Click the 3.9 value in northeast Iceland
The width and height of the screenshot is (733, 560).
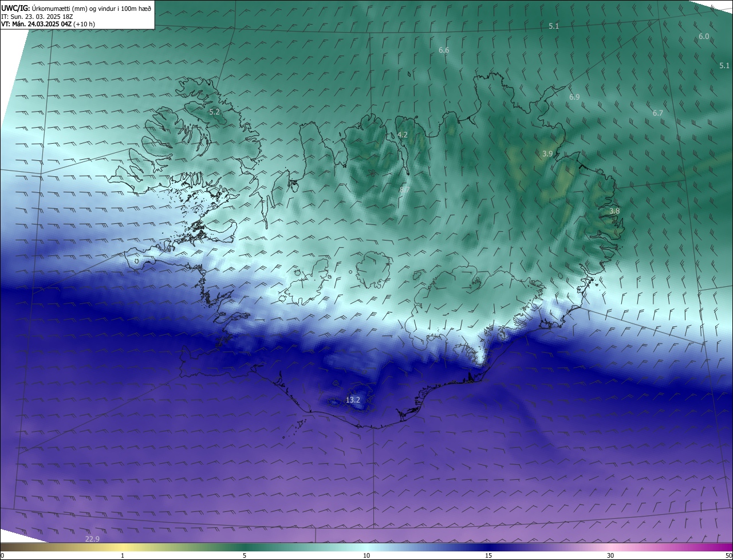tap(547, 153)
